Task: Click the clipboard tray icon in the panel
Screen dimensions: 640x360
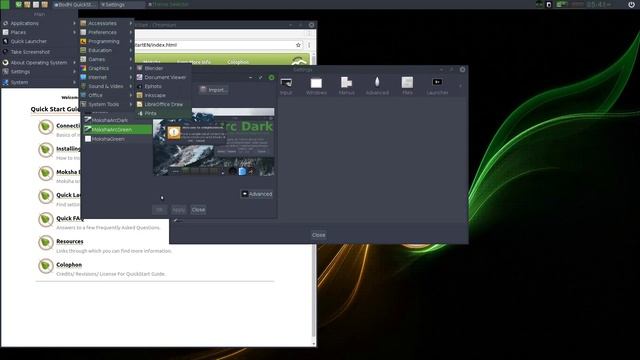Action: [549, 4]
